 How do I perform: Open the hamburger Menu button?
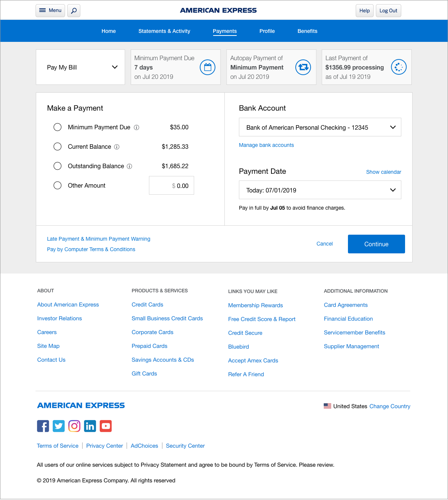(x=50, y=10)
